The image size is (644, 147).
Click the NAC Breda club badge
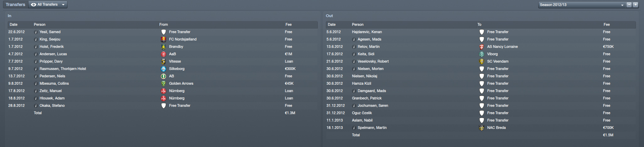click(482, 128)
